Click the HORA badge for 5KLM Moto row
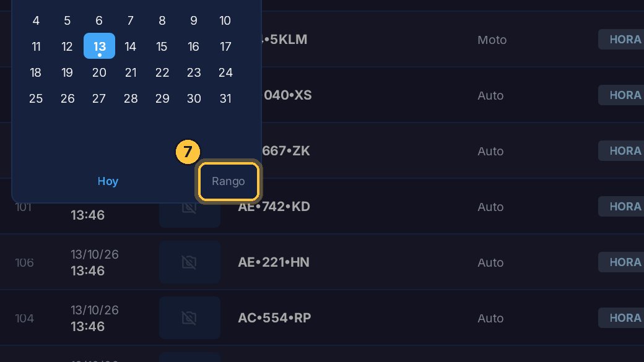 point(621,40)
